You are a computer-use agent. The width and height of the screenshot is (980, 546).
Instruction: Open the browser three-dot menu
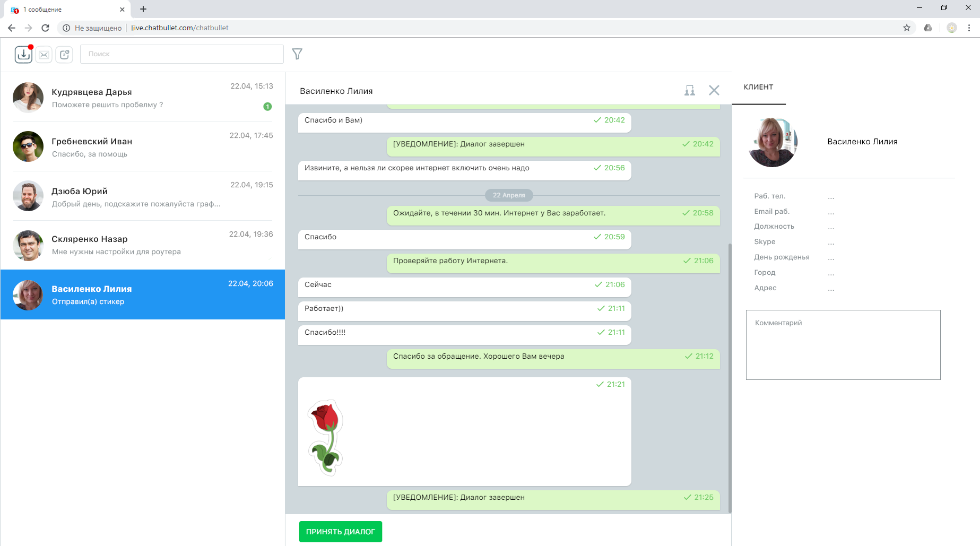tap(969, 28)
